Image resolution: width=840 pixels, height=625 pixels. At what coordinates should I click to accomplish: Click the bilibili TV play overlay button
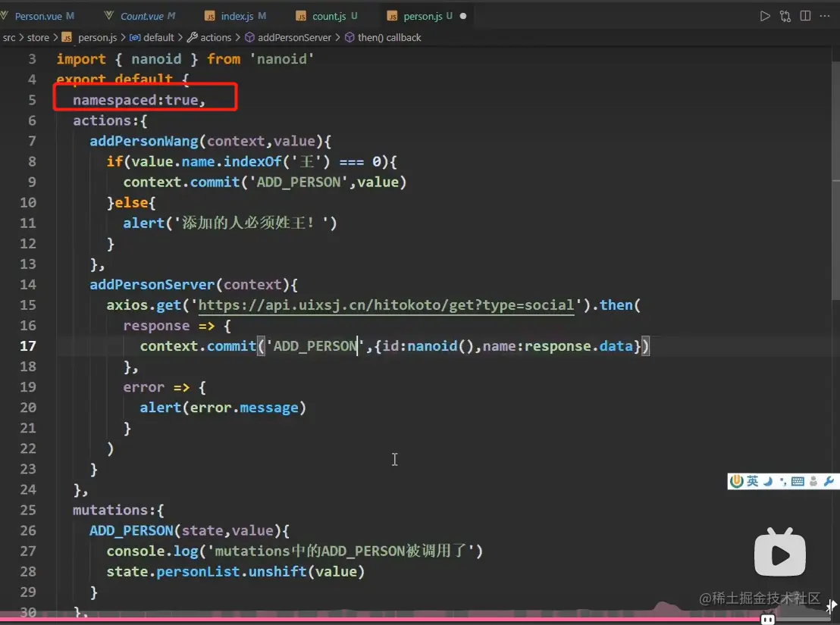pyautogui.click(x=779, y=552)
